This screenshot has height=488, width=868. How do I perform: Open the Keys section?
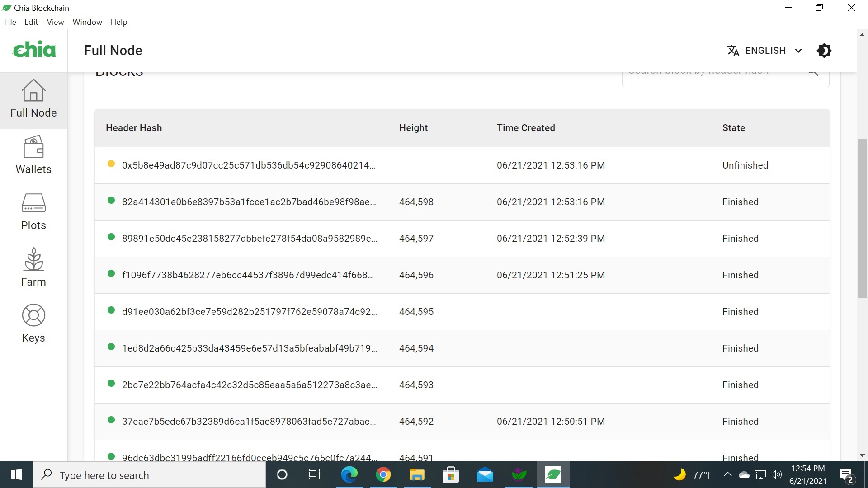pyautogui.click(x=33, y=323)
